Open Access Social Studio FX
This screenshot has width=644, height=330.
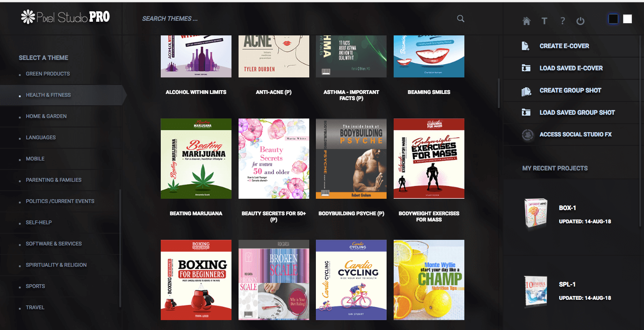[576, 135]
